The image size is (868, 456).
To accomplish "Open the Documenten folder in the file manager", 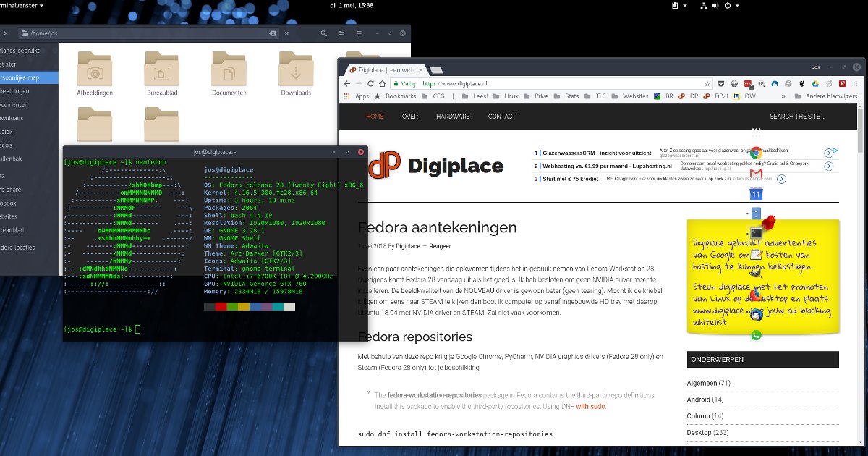I will (229, 75).
